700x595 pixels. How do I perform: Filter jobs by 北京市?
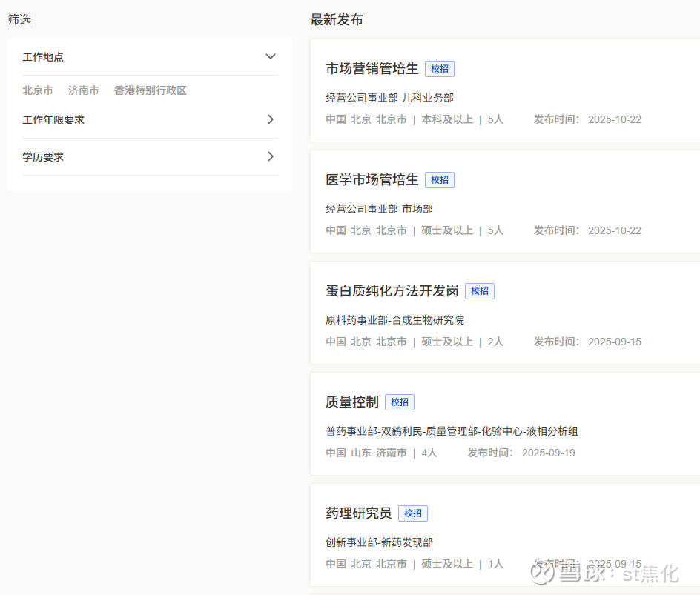pos(38,90)
